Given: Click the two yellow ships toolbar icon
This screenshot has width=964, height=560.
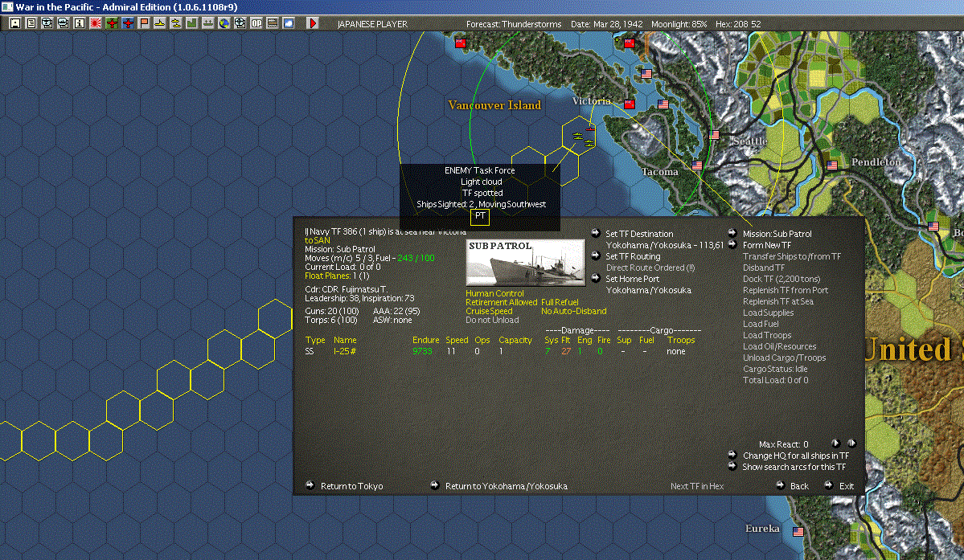Looking at the screenshot, I should point(176,23).
